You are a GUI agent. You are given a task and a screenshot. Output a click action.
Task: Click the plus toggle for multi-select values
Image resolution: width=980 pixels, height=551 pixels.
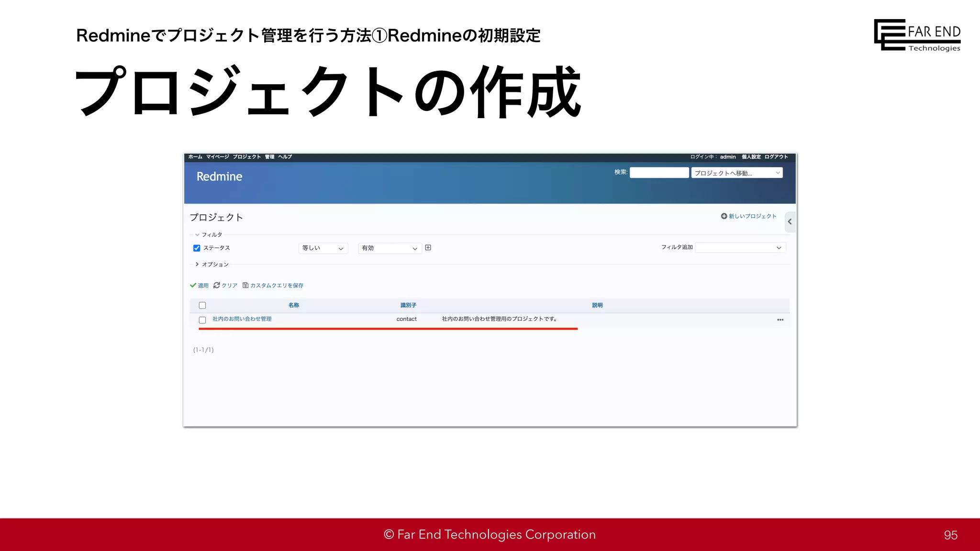428,248
